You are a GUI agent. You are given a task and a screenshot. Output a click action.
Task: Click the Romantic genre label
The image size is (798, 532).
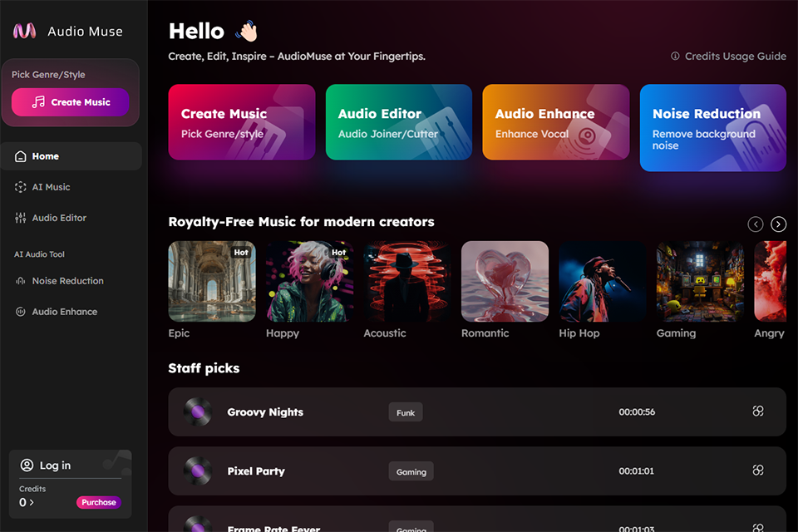485,333
